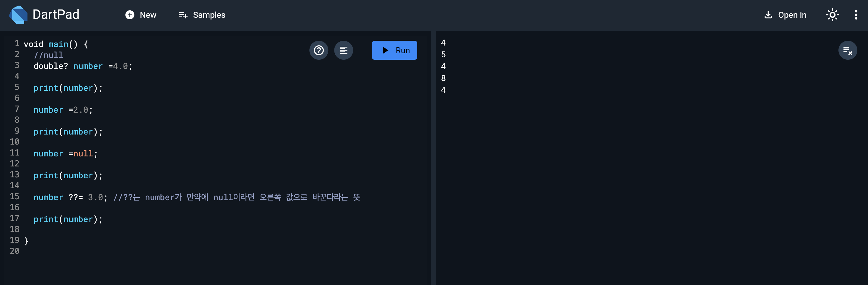This screenshot has height=285, width=868.
Task: Click the Open in download button
Action: coord(785,15)
